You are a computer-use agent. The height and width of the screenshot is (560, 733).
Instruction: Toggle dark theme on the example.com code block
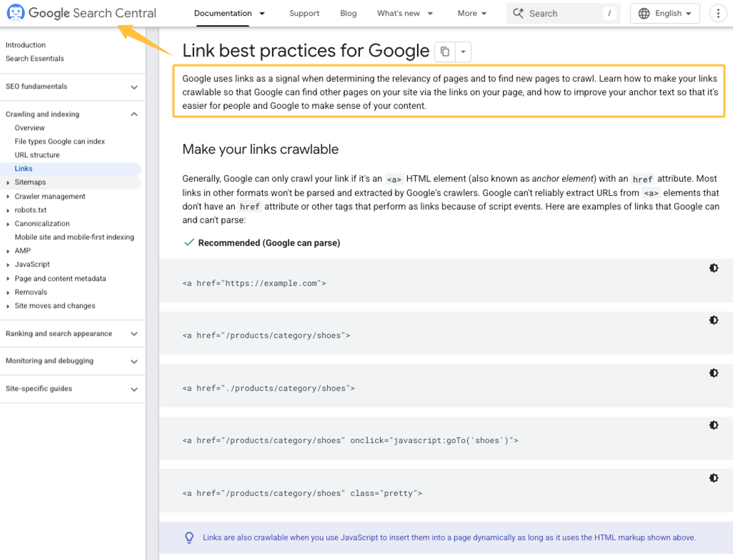tap(714, 268)
